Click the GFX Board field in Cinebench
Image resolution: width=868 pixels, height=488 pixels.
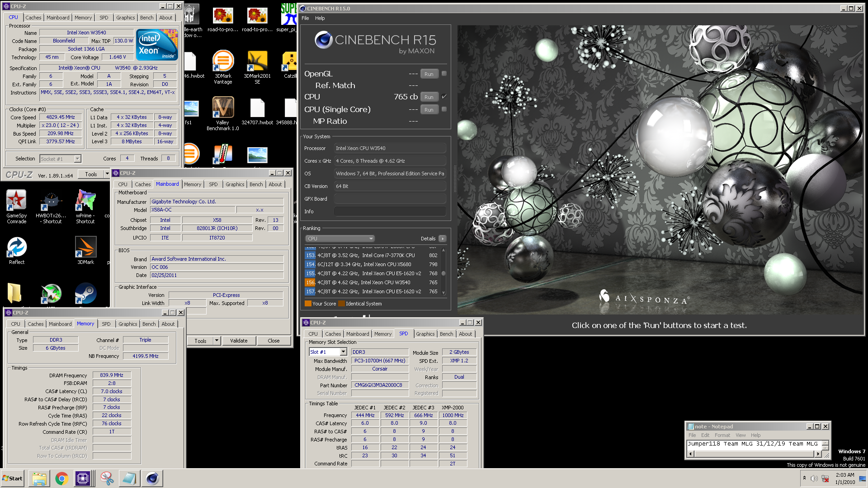[390, 199]
